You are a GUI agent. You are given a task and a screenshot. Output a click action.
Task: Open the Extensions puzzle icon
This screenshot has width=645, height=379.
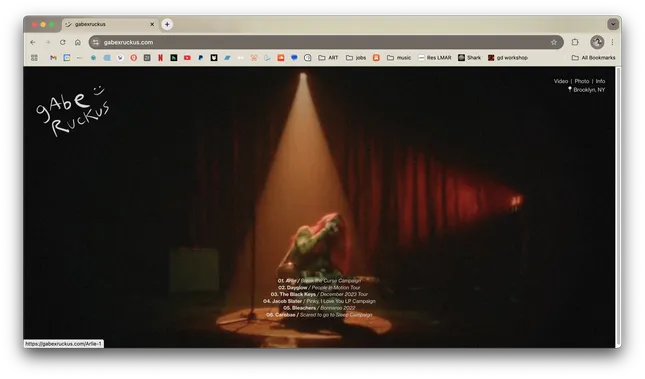pyautogui.click(x=575, y=42)
